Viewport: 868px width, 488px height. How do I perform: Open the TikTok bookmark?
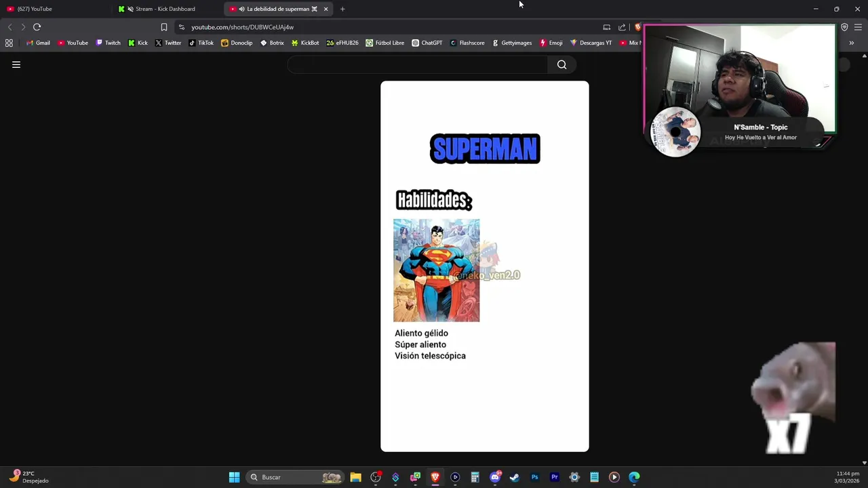tap(201, 43)
